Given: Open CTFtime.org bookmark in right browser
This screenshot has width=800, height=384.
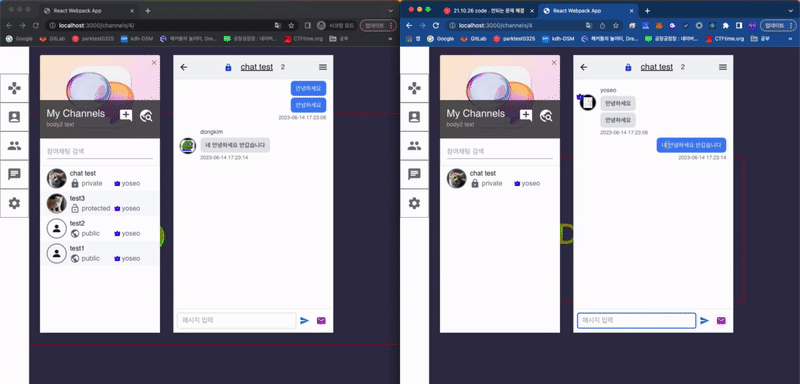Looking at the screenshot, I should [724, 39].
